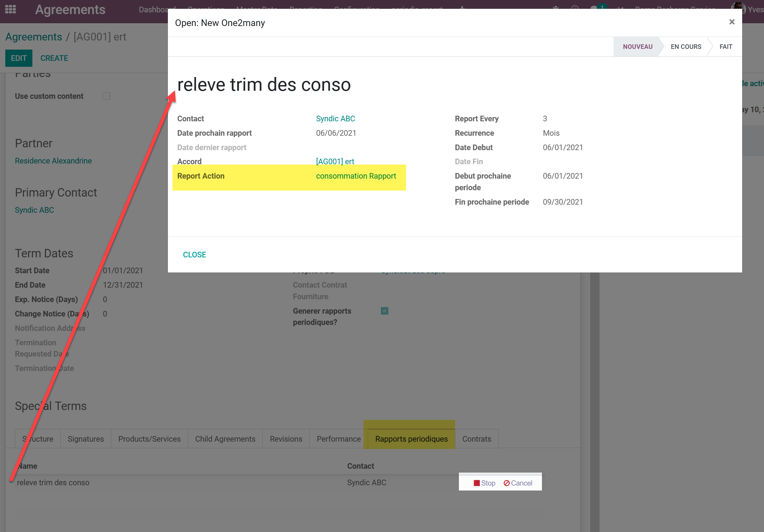Close the One2many dialog with X

[732, 22]
